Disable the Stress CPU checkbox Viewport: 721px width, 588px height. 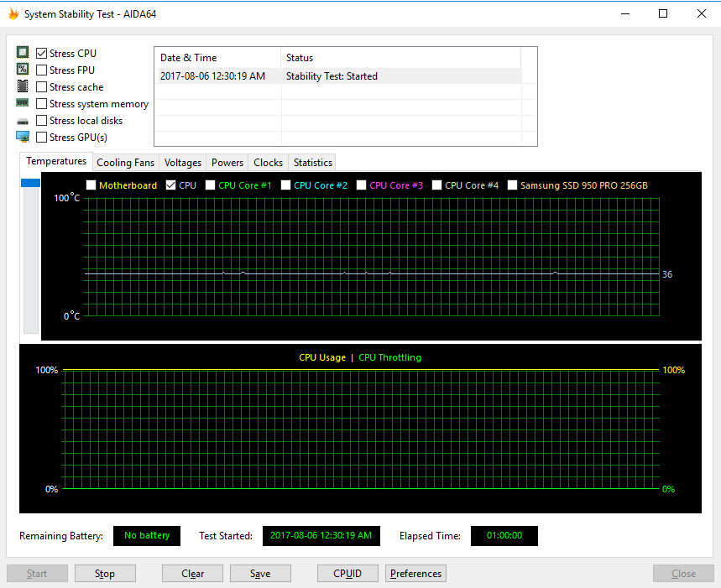tap(42, 54)
